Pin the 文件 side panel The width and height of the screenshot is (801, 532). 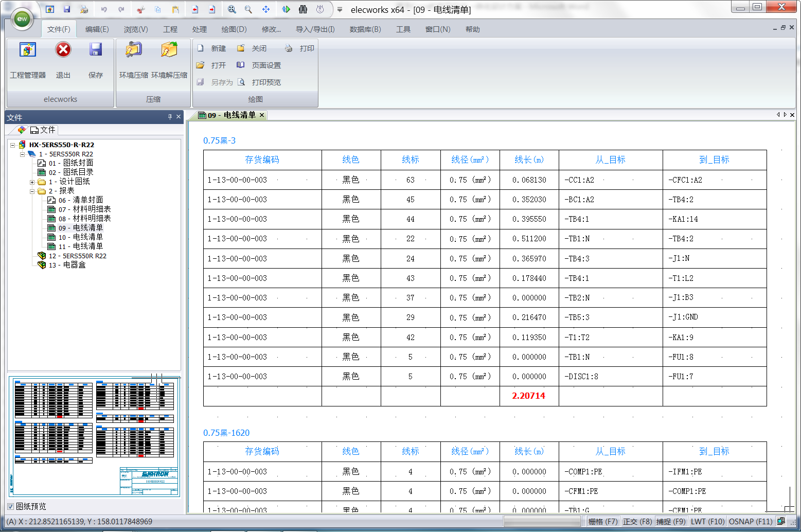tap(170, 117)
